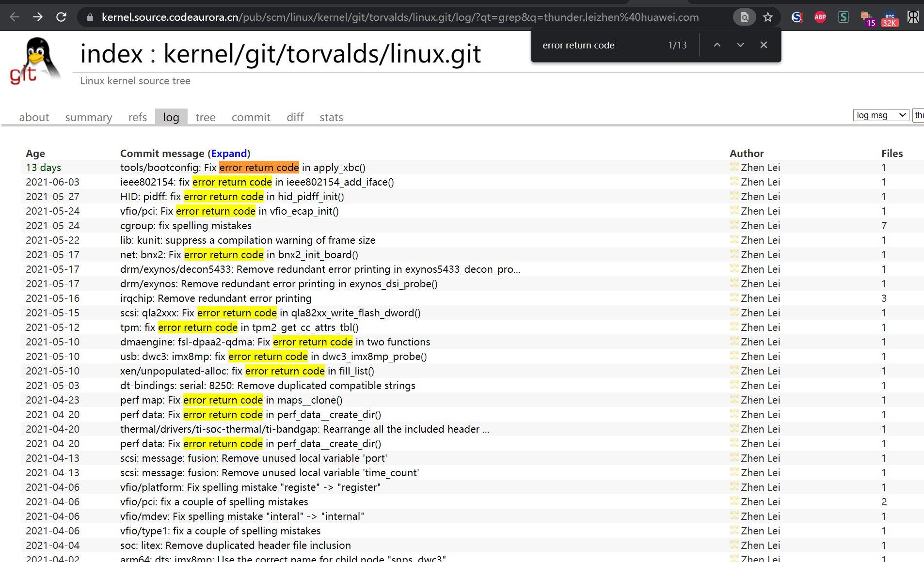Open commit 'thermal/drivers/ti-soc-thermal/ti-bandgap: Rearrange'

pos(304,429)
